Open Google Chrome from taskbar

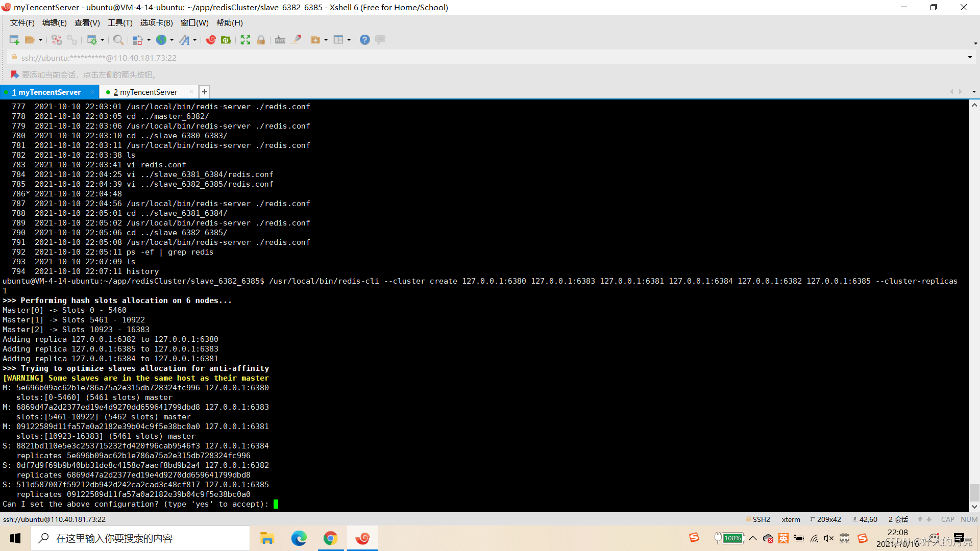pyautogui.click(x=330, y=538)
